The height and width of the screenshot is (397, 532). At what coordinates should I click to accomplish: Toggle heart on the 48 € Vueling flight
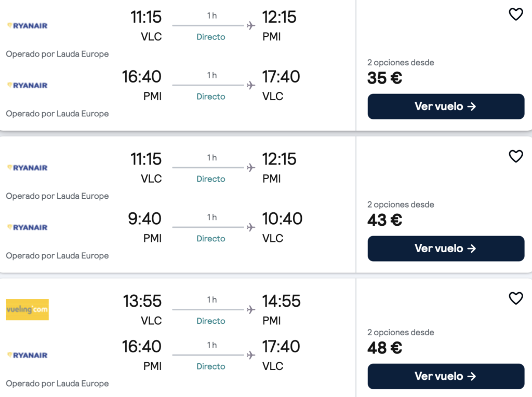pyautogui.click(x=516, y=298)
